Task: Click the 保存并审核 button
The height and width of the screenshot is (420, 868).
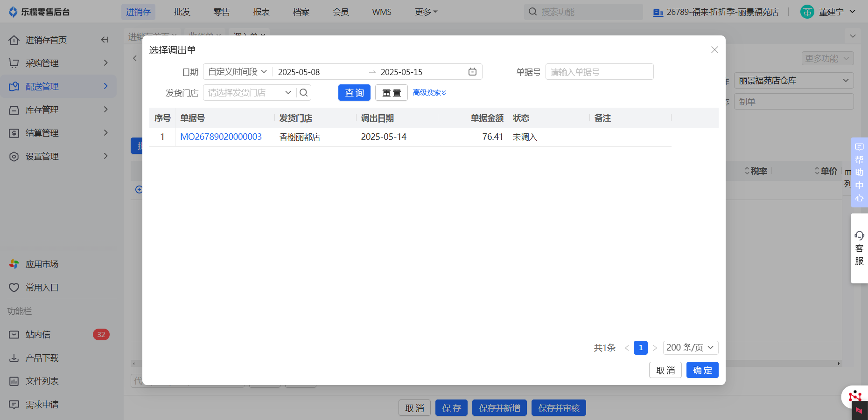Action: click(559, 408)
